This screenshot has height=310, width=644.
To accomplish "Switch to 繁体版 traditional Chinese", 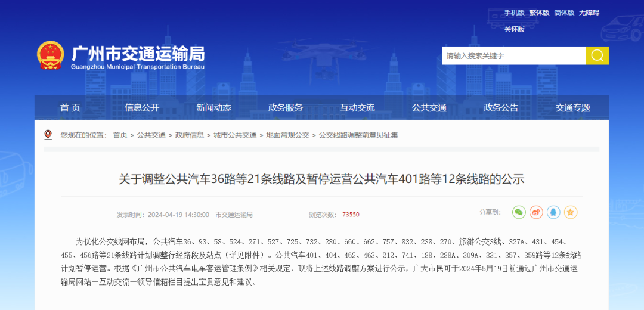I will coord(539,13).
